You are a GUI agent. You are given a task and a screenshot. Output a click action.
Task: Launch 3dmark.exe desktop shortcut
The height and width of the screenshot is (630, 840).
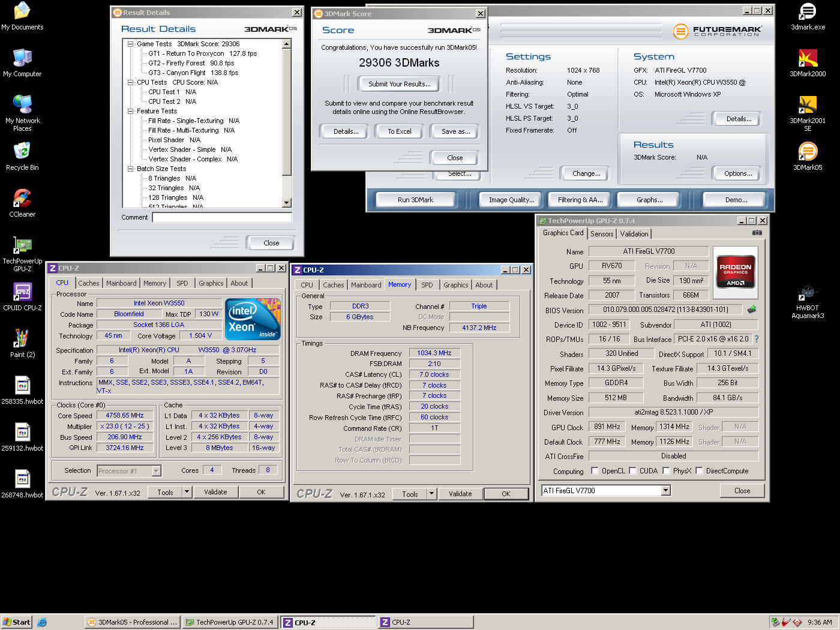(x=808, y=16)
